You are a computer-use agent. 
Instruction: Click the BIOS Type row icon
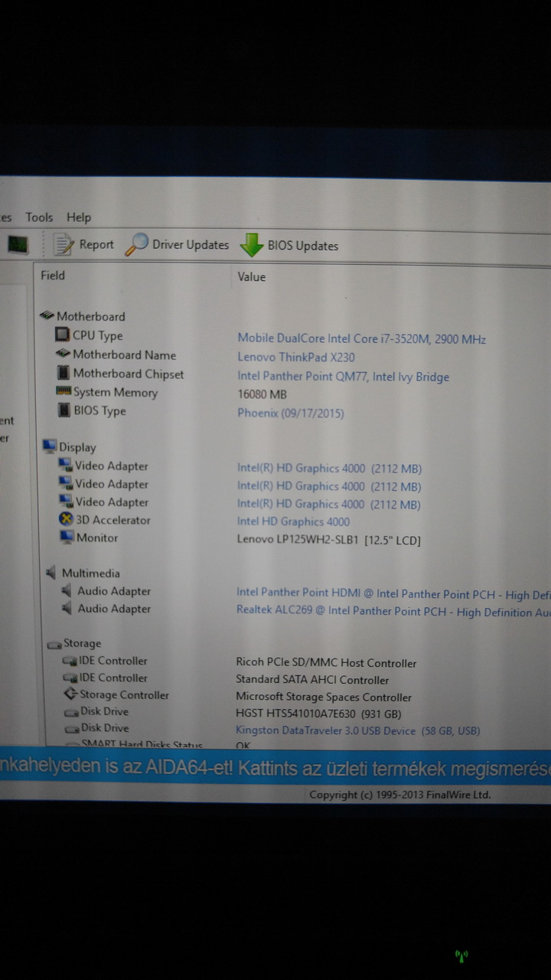coord(64,410)
